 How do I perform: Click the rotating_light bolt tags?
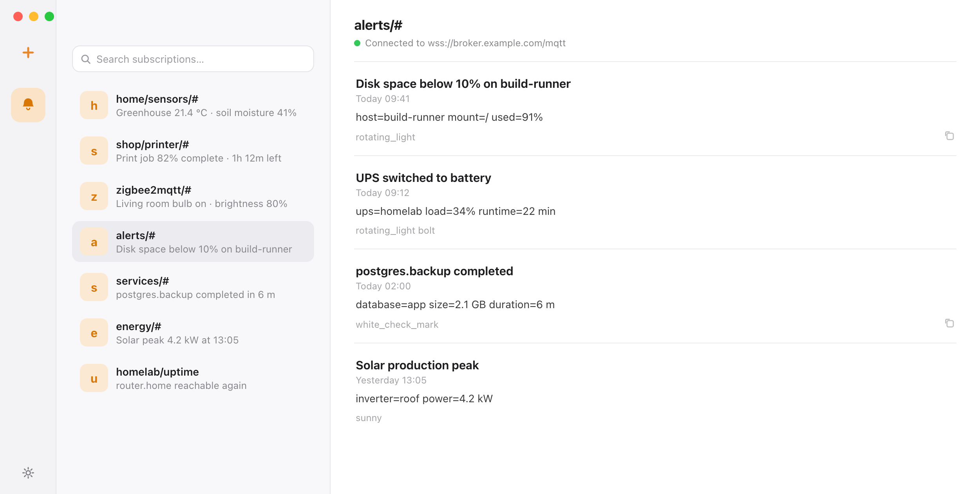tap(395, 231)
